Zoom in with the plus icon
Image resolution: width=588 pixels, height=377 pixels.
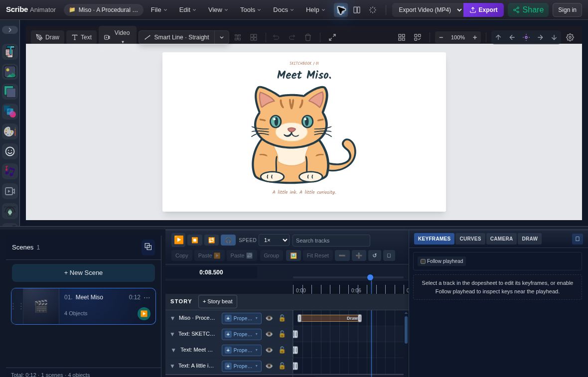pos(475,37)
